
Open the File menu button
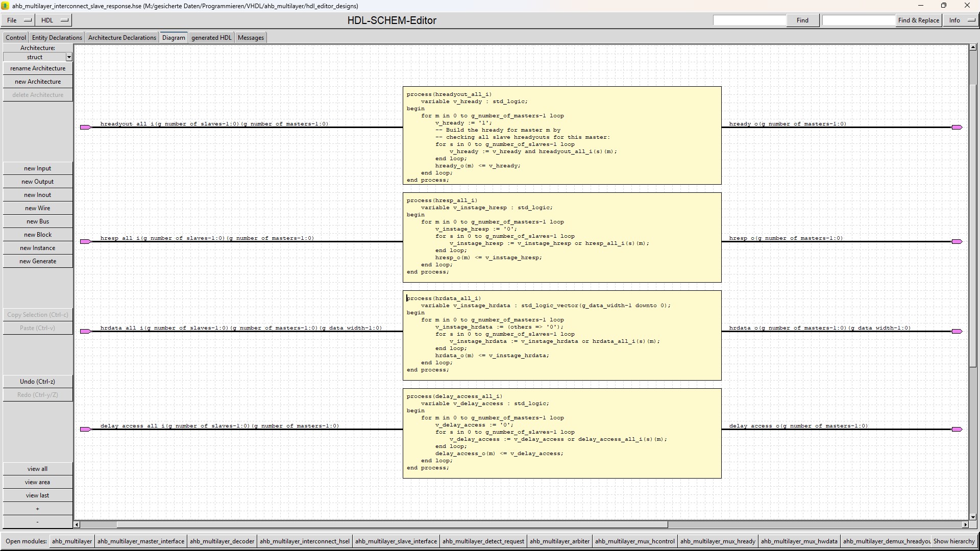point(18,20)
